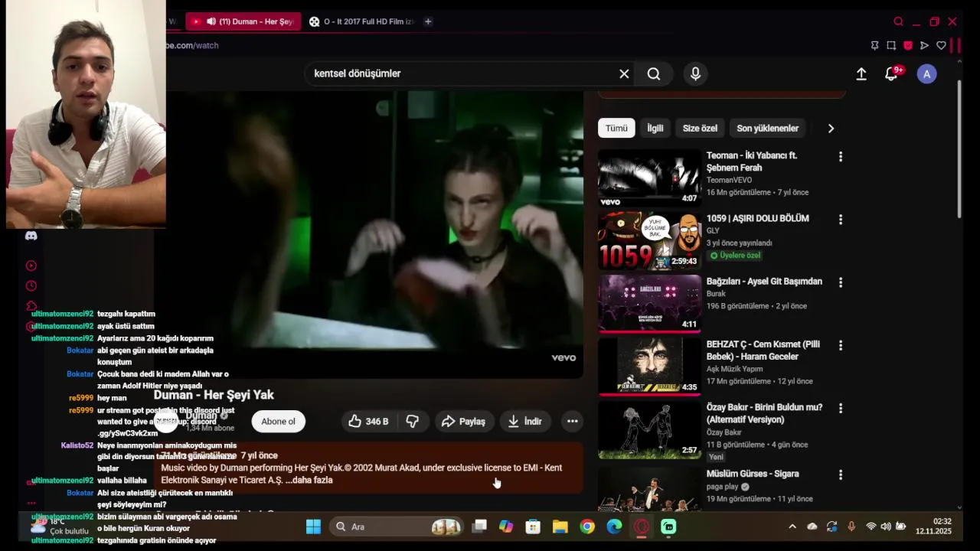This screenshot has width=980, height=551.
Task: Open the account avatar menu 'A'
Action: (x=926, y=74)
